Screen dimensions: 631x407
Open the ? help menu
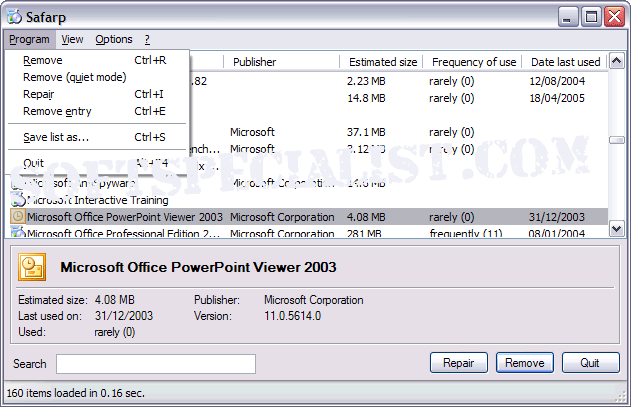pyautogui.click(x=147, y=39)
